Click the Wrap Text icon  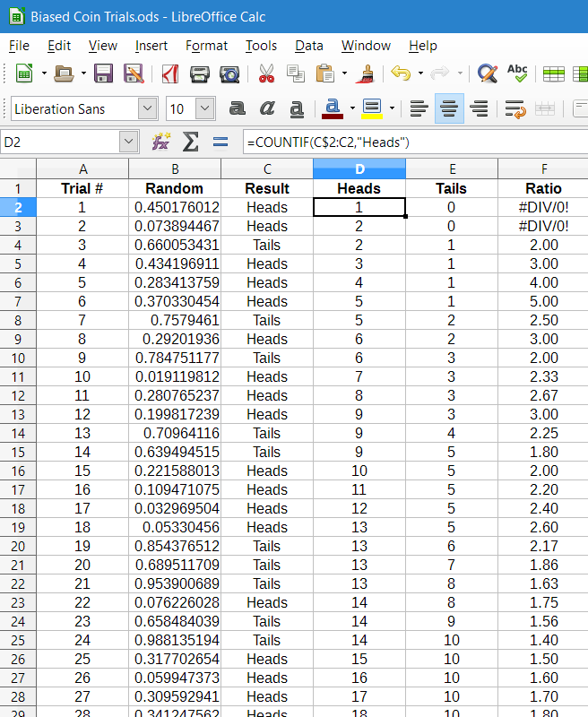(x=515, y=108)
